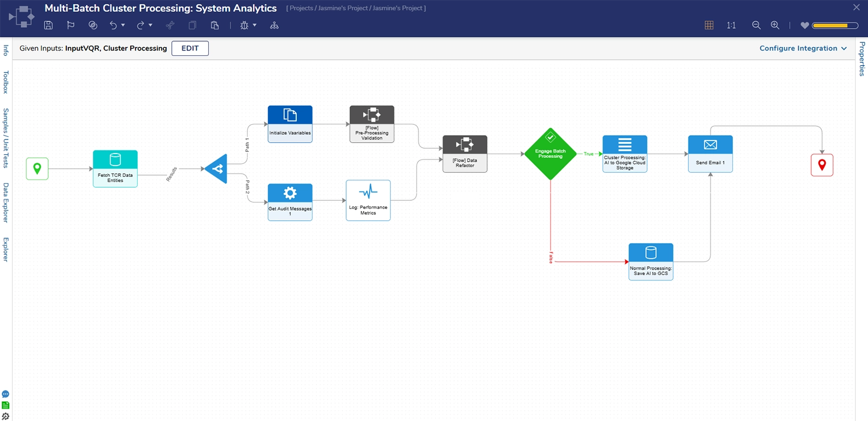The width and height of the screenshot is (868, 421).
Task: Zoom out using the magnifier minus icon
Action: point(756,25)
